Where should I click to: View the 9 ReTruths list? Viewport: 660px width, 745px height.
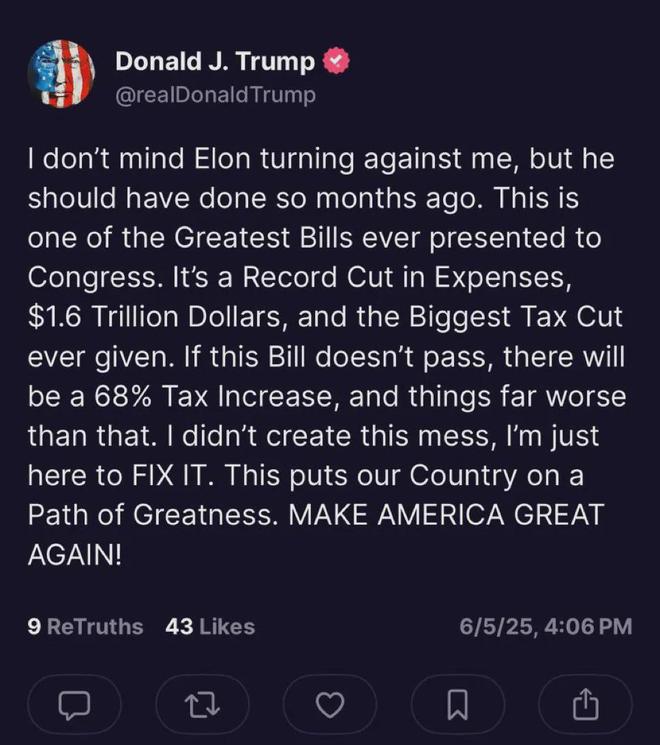pyautogui.click(x=86, y=627)
